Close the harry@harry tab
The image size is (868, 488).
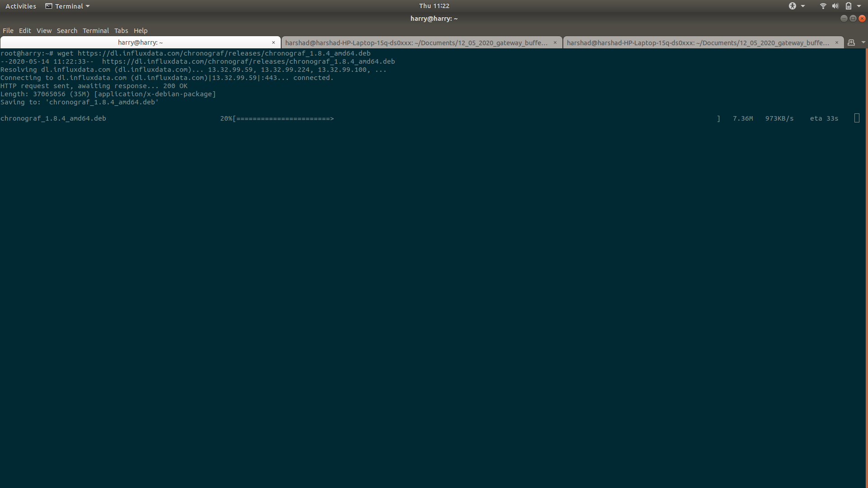[x=274, y=42]
